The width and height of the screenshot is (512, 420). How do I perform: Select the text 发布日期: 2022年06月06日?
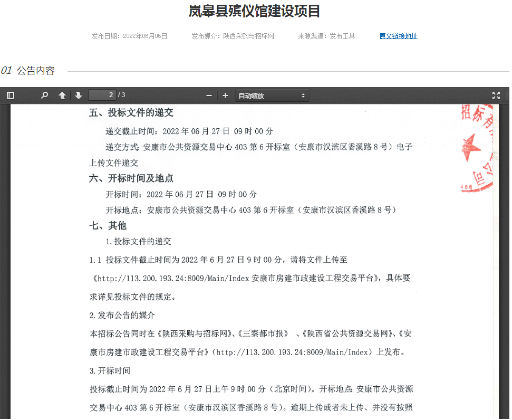(x=129, y=36)
